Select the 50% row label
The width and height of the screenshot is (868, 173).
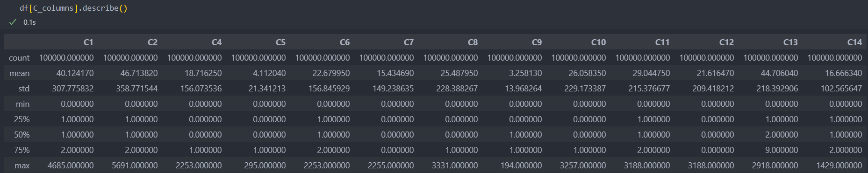pyautogui.click(x=22, y=135)
